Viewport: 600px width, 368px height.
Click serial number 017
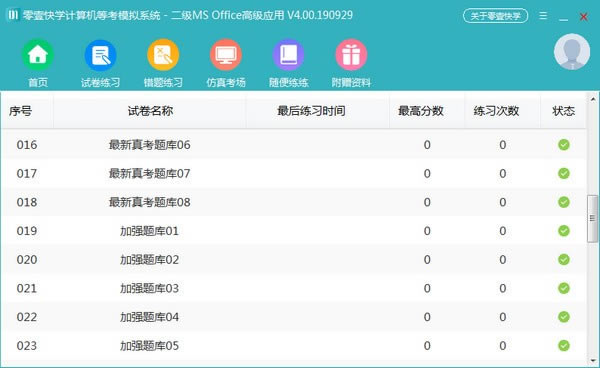27,174
